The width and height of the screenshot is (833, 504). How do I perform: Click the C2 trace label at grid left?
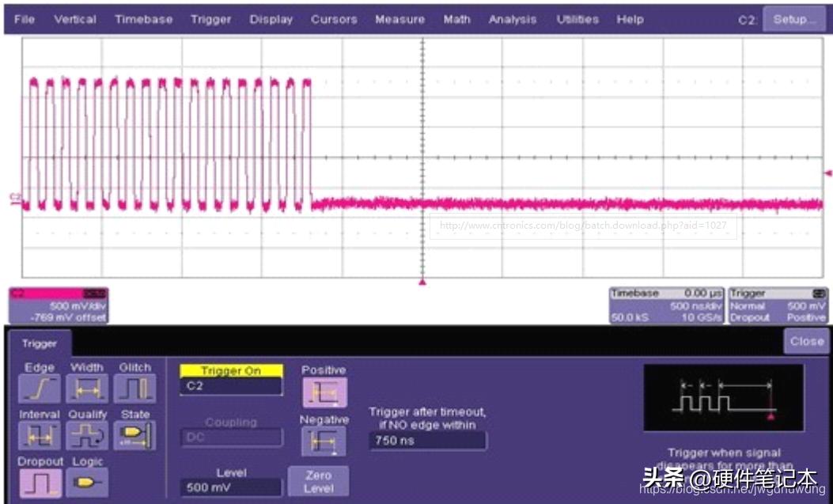(15, 199)
